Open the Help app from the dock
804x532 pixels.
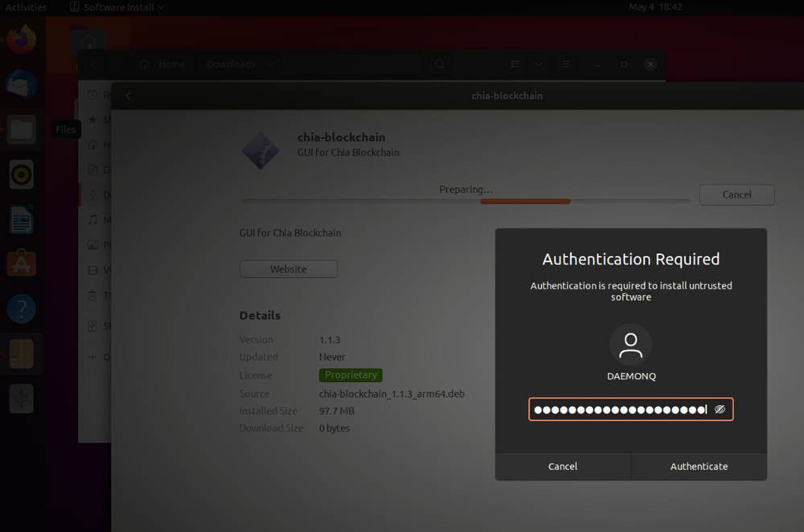point(21,309)
